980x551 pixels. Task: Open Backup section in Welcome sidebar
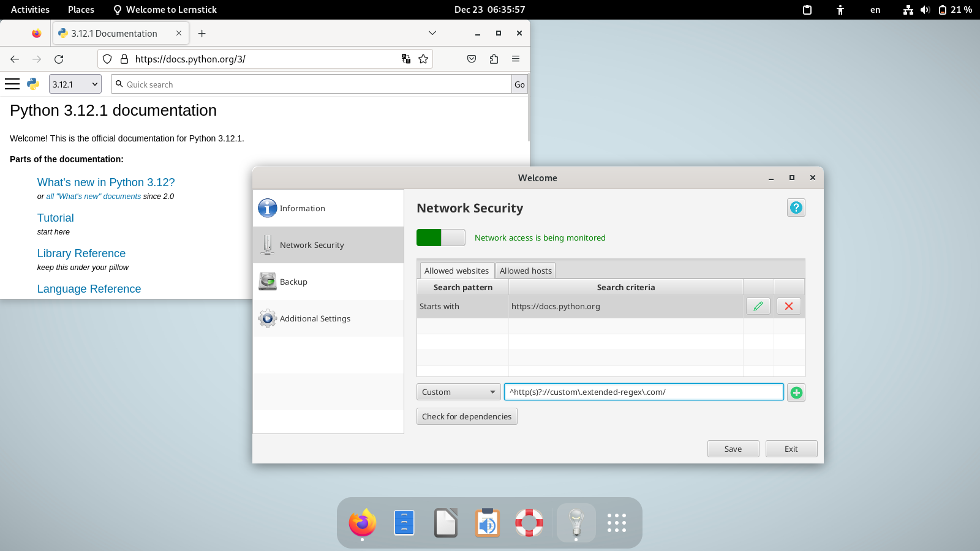pos(328,282)
